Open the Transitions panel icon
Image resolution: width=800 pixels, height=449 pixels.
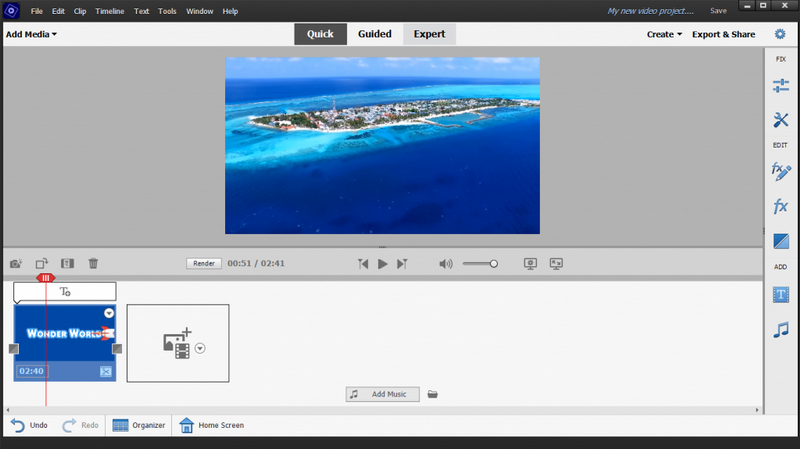(x=781, y=241)
